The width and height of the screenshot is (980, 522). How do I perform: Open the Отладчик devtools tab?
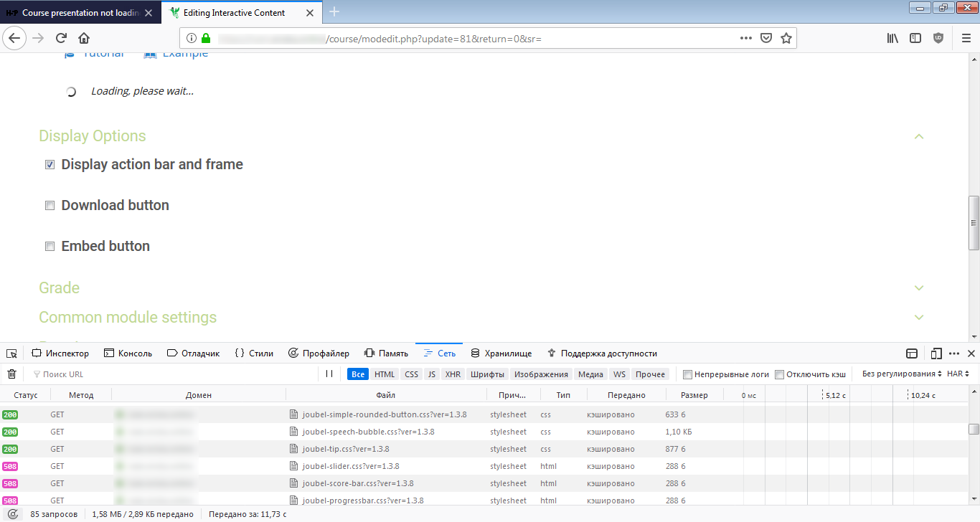tap(193, 353)
